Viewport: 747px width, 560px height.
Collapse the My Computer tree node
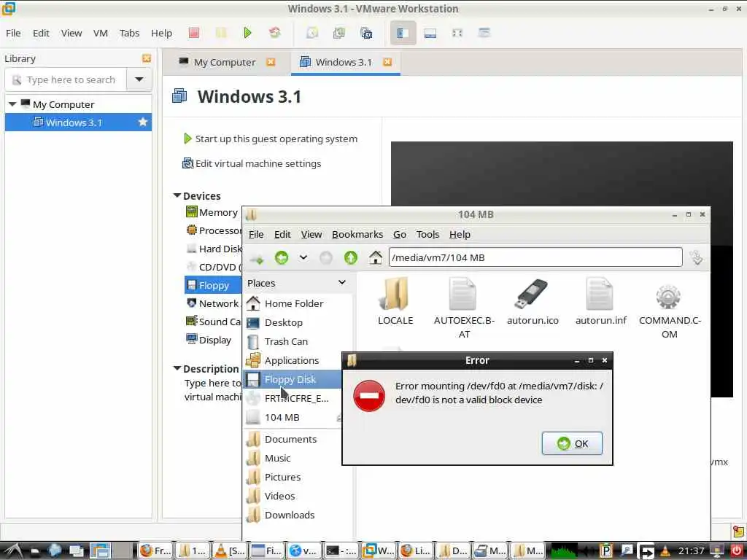click(x=12, y=104)
